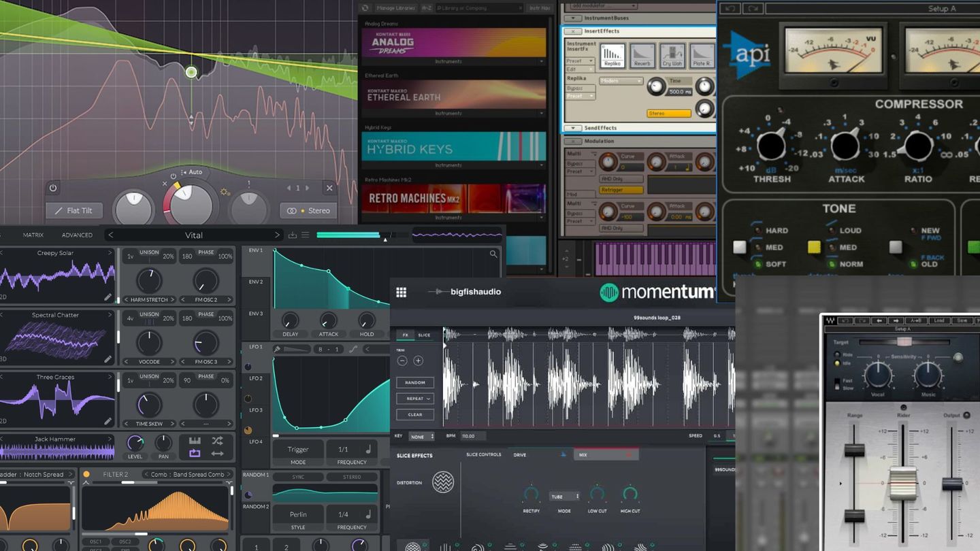Open the Momentum grid menu icon
The image size is (980, 551).
tap(402, 293)
